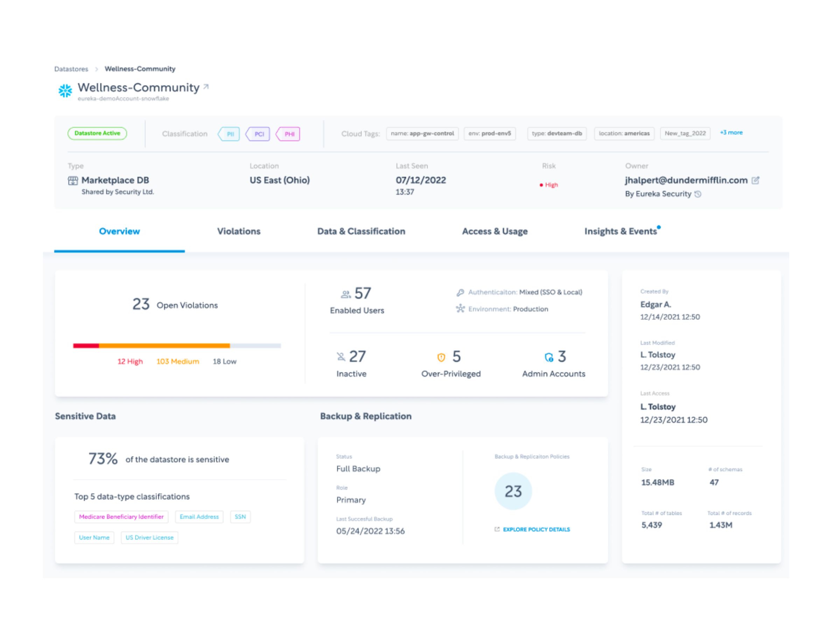Click the history icon next to 'By Eureka Security'
The width and height of the screenshot is (840, 630).
[x=699, y=194]
